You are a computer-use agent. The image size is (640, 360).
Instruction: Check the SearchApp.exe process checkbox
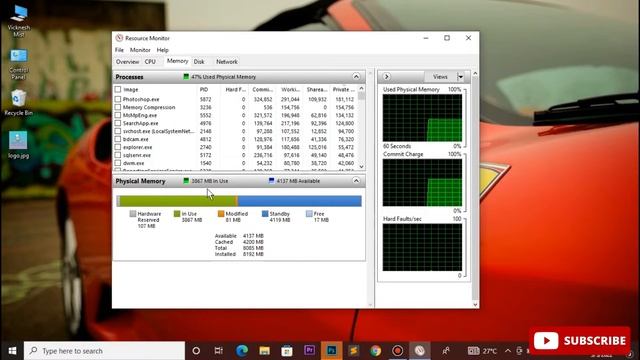(x=118, y=123)
